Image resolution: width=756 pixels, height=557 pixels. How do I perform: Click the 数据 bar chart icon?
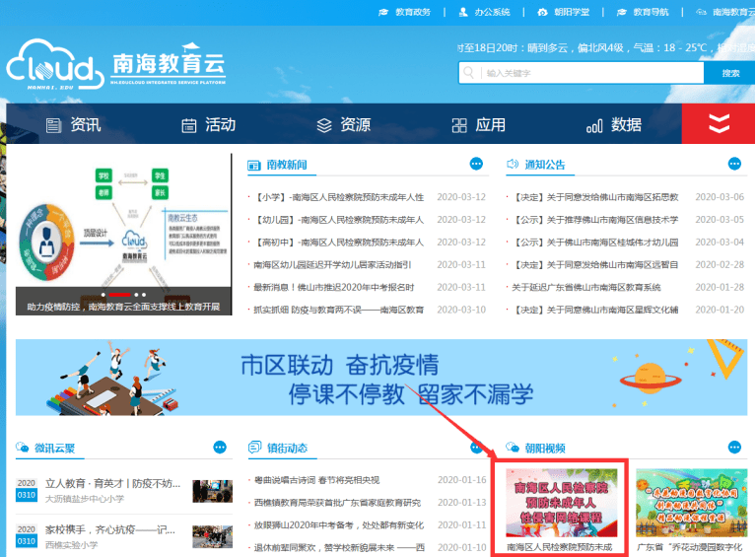(594, 126)
